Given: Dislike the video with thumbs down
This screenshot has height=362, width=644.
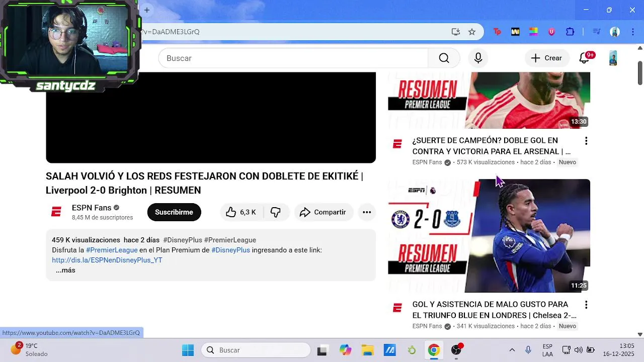Looking at the screenshot, I should click(276, 212).
